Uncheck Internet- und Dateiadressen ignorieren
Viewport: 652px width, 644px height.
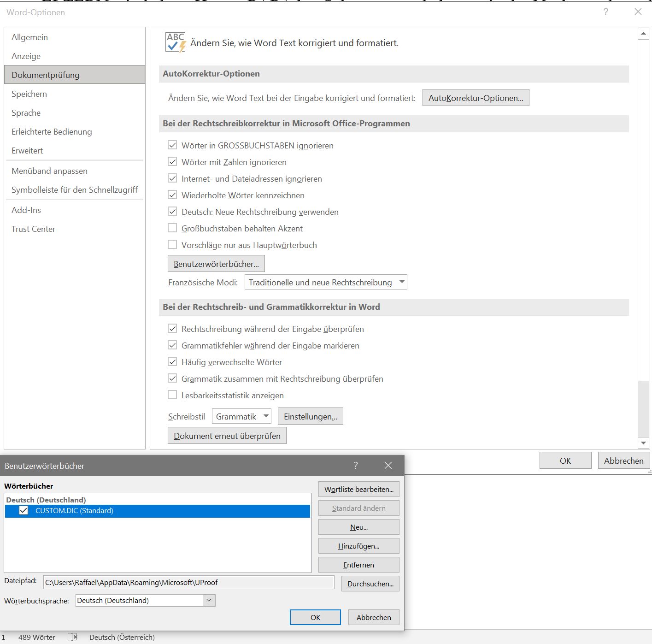point(172,178)
